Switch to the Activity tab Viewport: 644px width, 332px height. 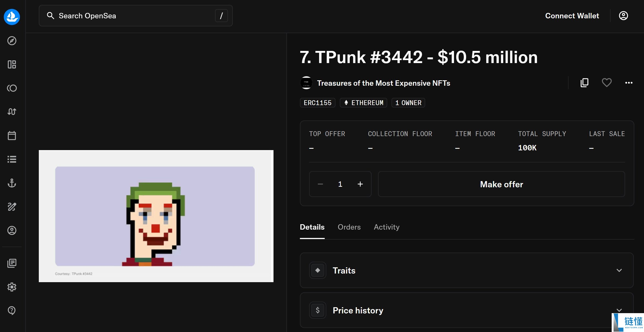[387, 227]
